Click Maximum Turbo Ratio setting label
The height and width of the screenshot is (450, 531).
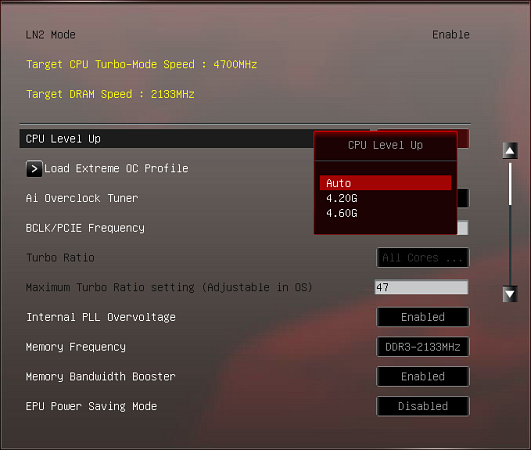(x=169, y=287)
